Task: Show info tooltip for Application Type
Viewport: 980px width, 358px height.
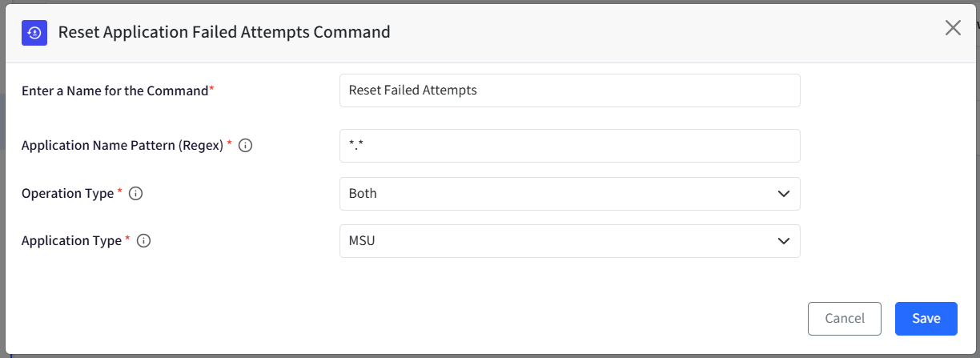Action: tap(144, 240)
